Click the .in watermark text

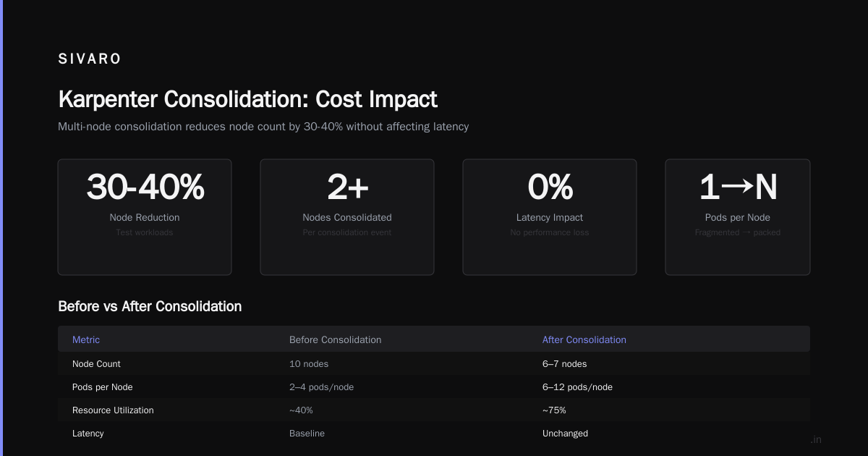816,439
